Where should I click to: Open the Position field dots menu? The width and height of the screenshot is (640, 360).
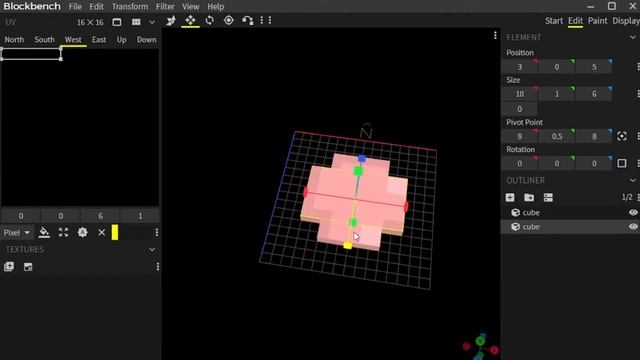pos(638,67)
